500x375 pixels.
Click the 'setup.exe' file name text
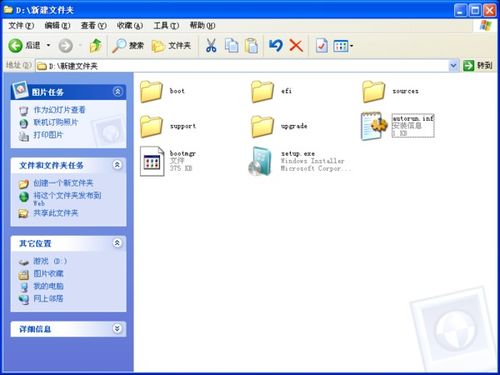(298, 154)
